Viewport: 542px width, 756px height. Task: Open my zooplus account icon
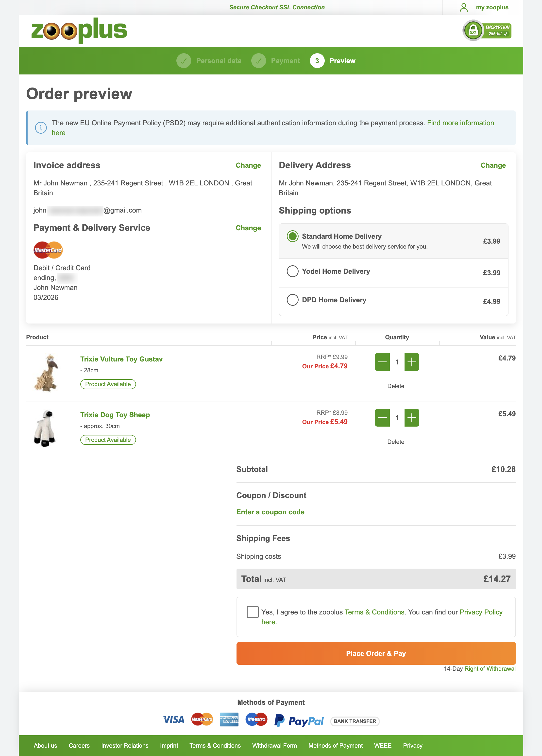(464, 7)
